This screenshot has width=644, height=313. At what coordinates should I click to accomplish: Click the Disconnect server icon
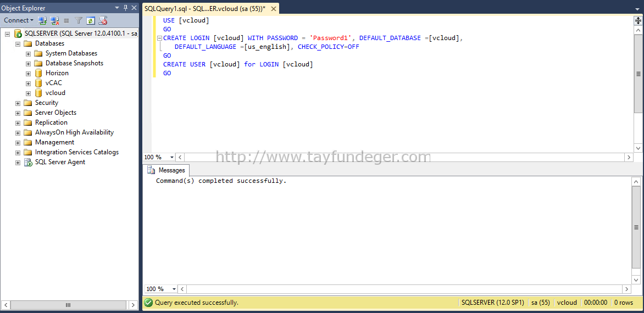(54, 20)
